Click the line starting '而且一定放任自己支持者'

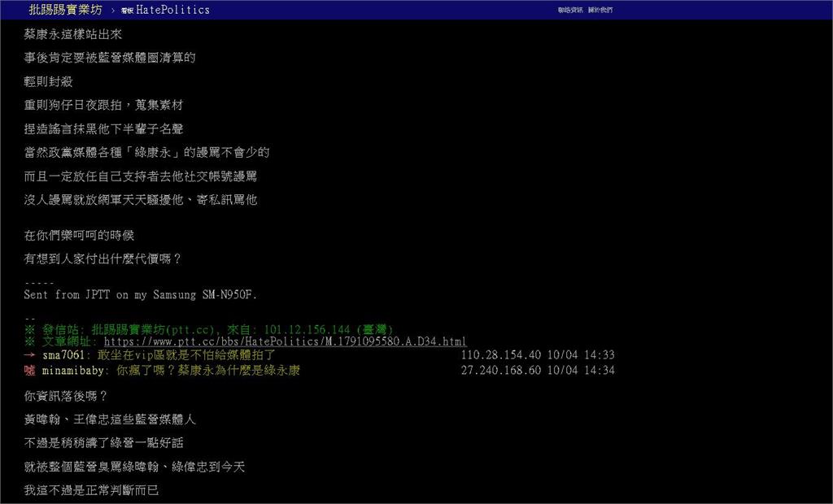click(x=140, y=176)
